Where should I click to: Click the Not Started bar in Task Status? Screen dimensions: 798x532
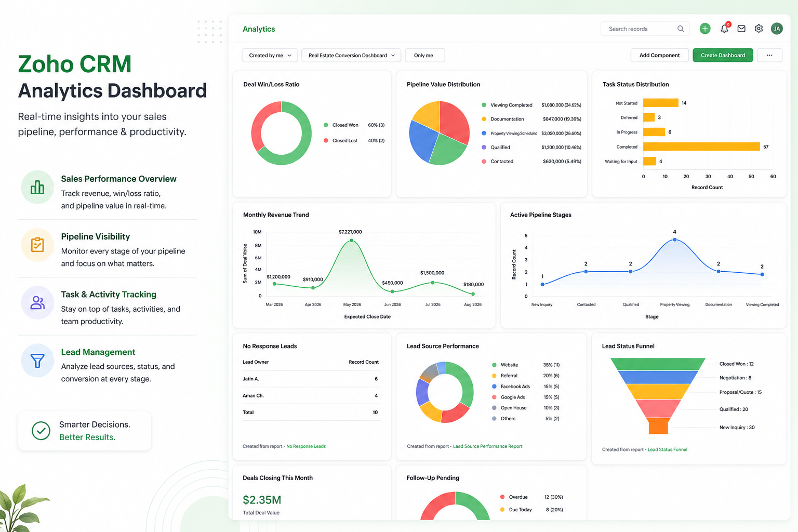[x=661, y=103]
